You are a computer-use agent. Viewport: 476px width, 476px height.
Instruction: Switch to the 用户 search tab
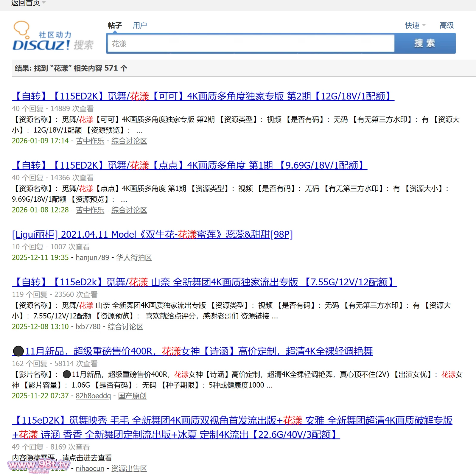(140, 25)
